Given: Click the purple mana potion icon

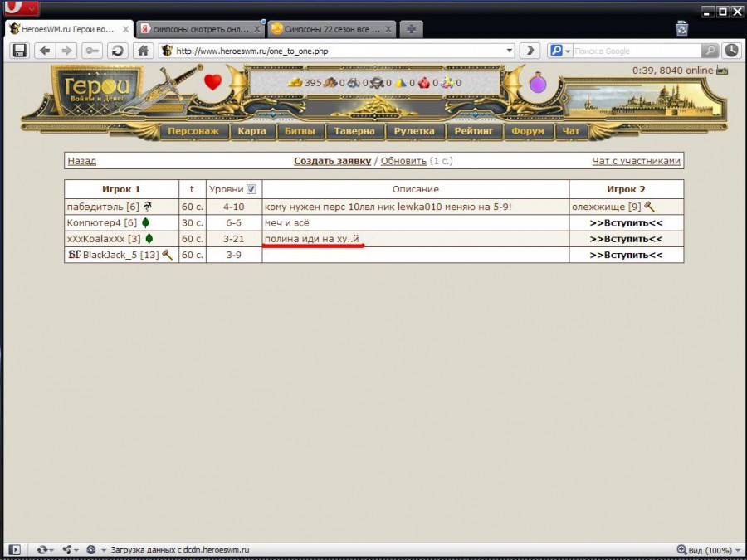Looking at the screenshot, I should (537, 83).
